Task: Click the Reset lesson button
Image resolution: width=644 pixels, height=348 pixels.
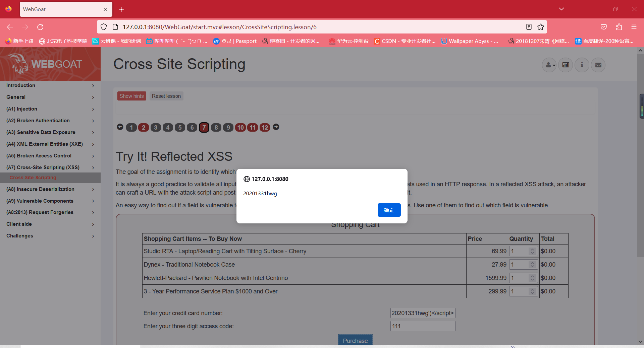Action: coord(166,96)
